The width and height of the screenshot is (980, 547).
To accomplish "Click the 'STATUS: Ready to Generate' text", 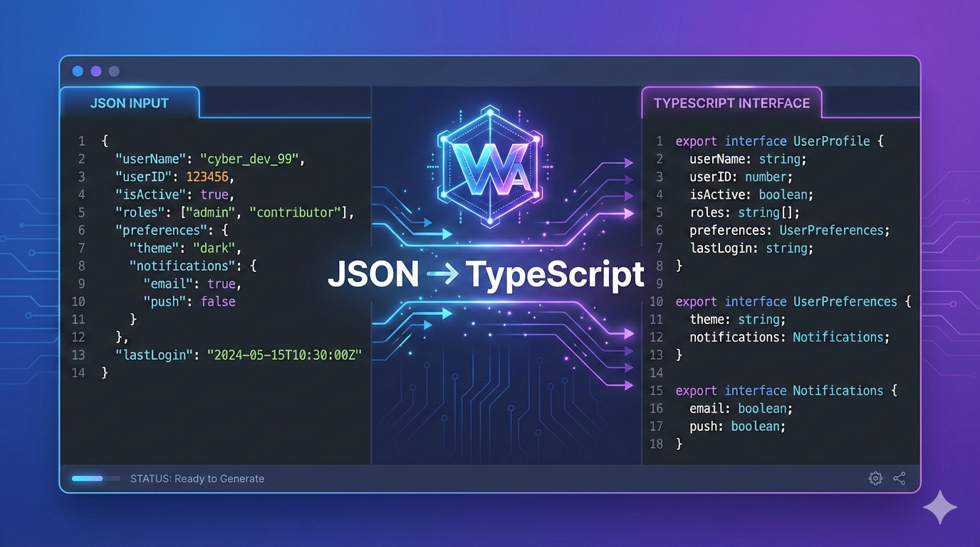I will point(197,479).
